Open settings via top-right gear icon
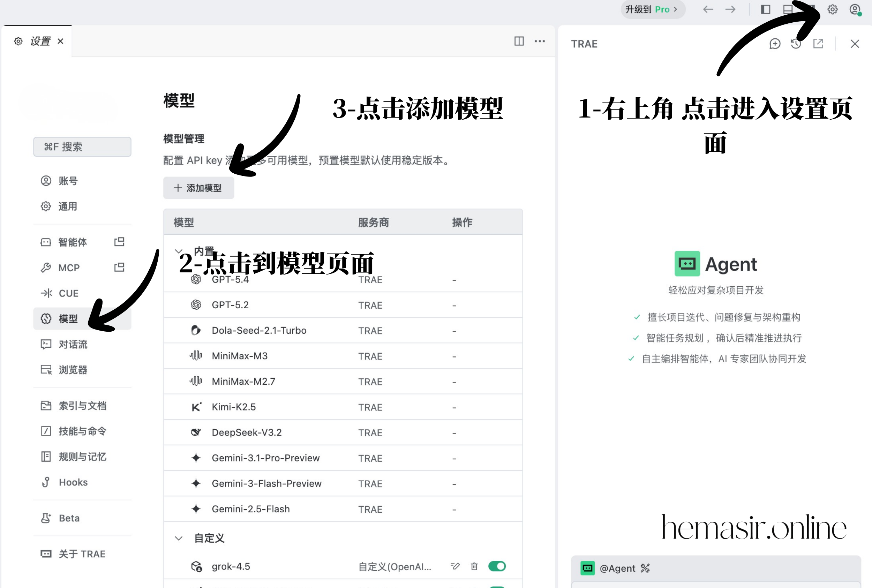Viewport: 872px width, 588px height. pos(832,9)
